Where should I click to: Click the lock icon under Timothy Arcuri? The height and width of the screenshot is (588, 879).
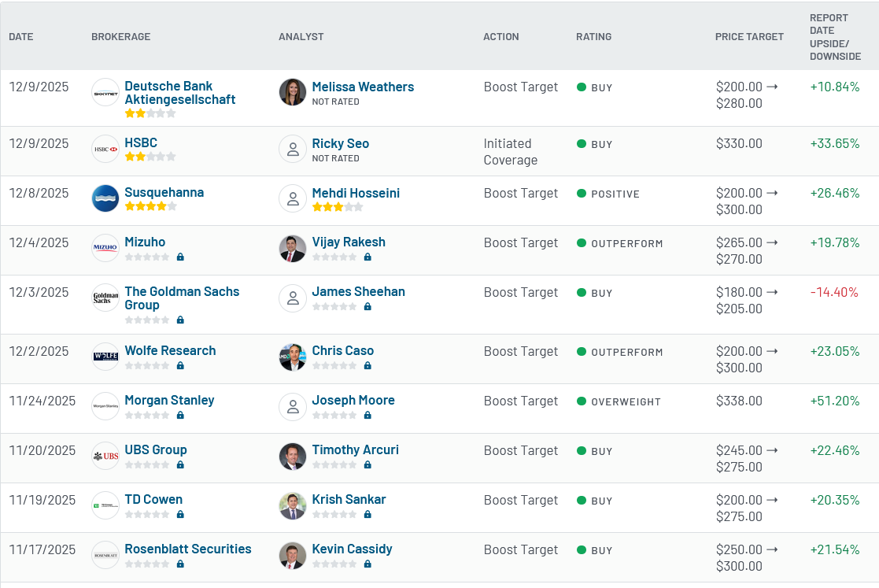367,464
